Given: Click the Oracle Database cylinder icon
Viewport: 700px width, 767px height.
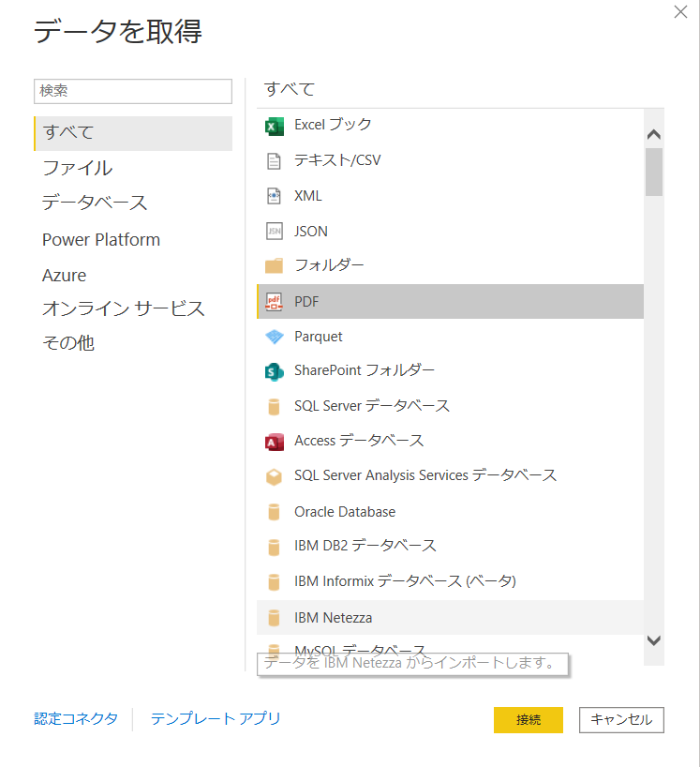Looking at the screenshot, I should click(275, 512).
